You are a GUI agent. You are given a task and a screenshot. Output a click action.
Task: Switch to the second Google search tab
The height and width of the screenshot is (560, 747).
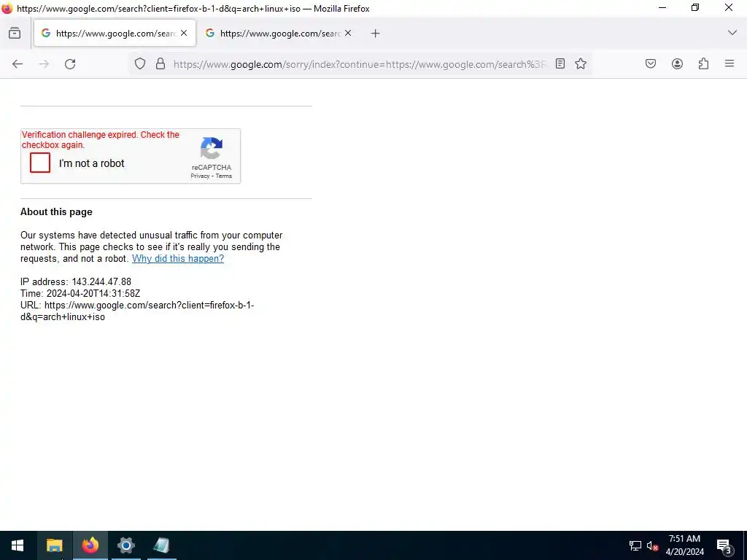pos(279,34)
